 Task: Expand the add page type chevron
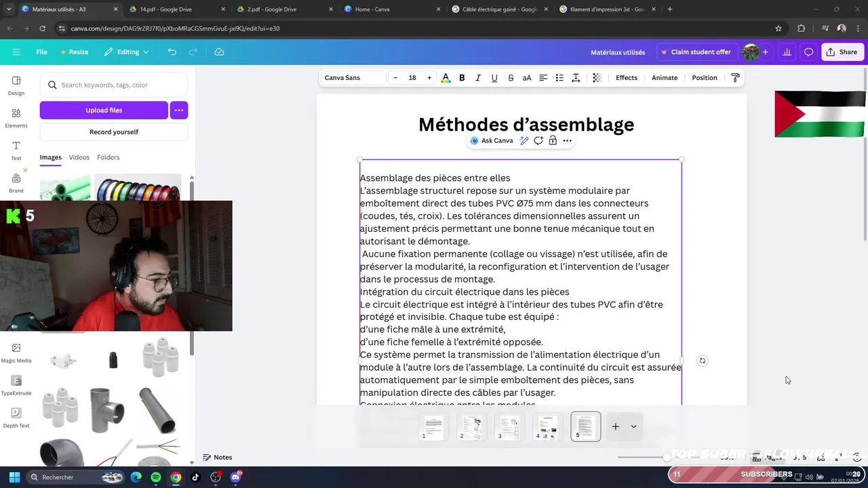point(633,426)
